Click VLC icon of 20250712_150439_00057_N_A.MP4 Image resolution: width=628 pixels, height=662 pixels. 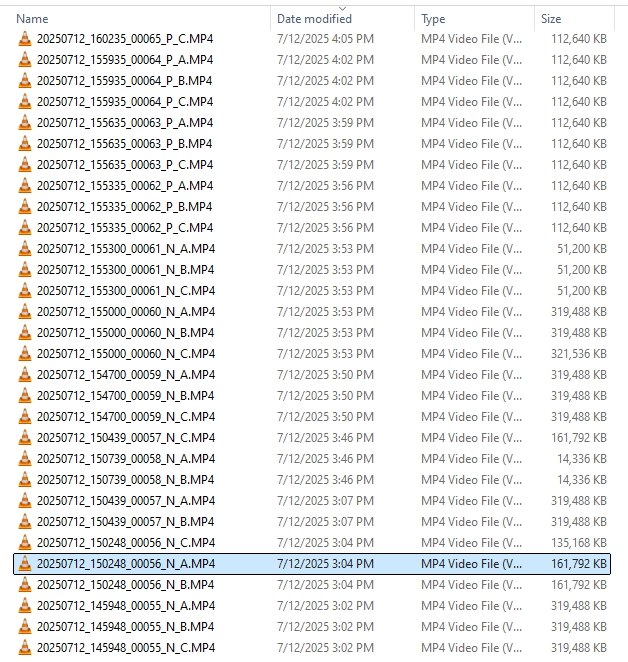click(x=25, y=501)
